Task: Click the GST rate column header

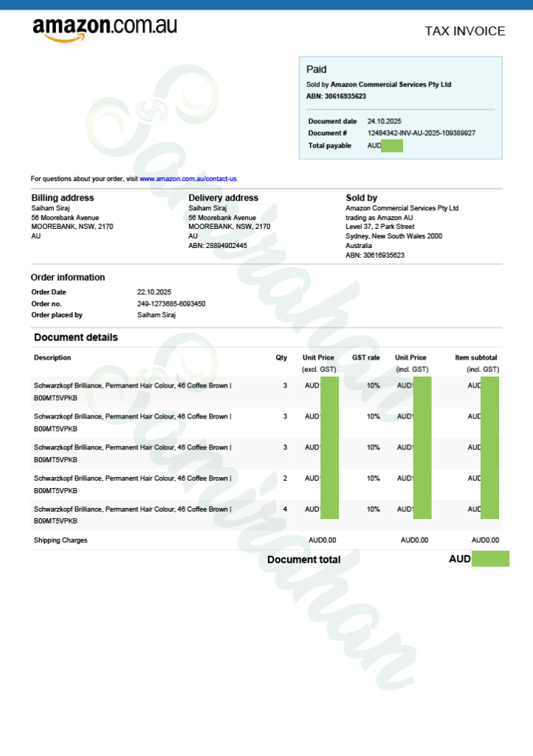Action: [x=365, y=358]
